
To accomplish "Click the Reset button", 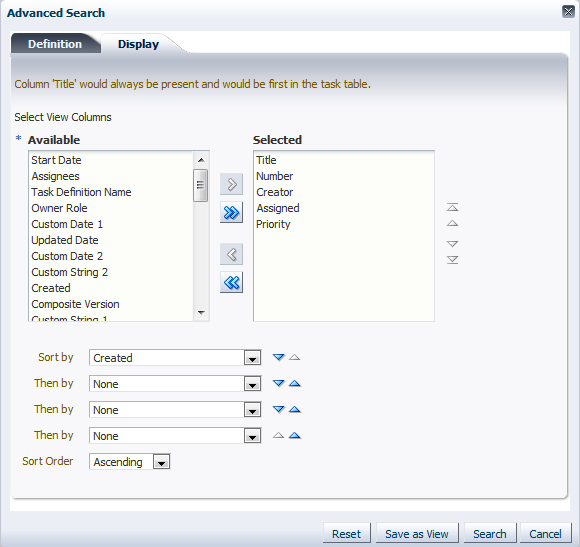I will click(x=347, y=534).
